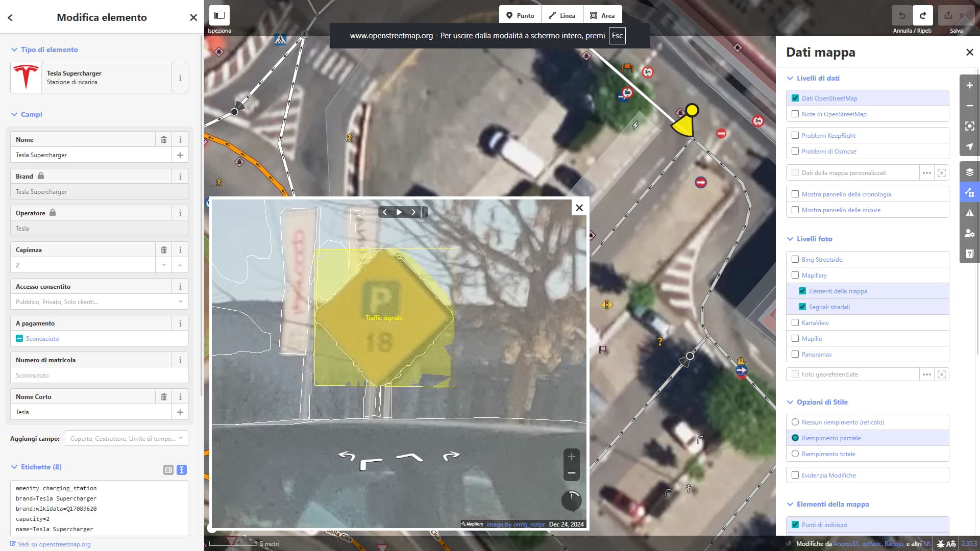Screen dimensions: 980x551
Task: Switch tags to text view
Action: [182, 470]
